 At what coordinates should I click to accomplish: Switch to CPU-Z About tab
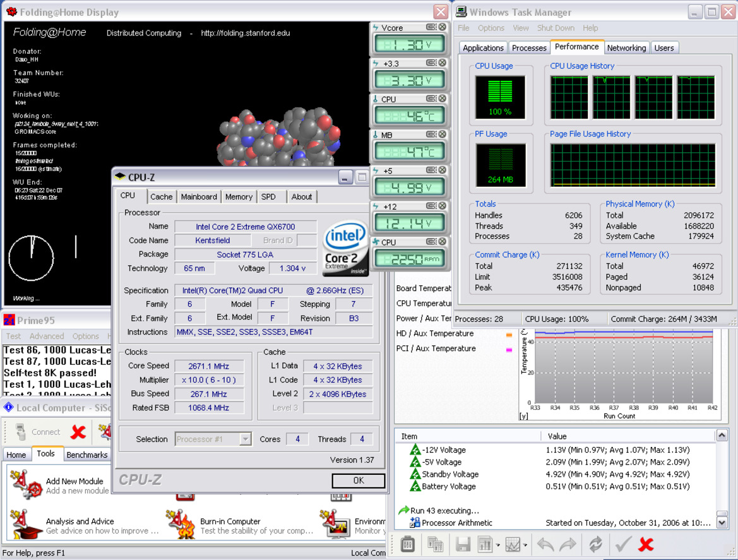pyautogui.click(x=302, y=197)
